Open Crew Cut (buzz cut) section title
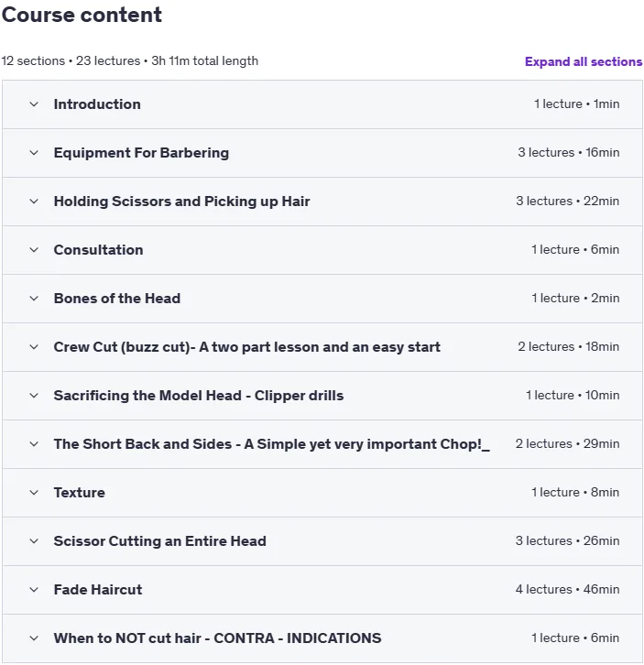The image size is (644, 665). coord(247,347)
